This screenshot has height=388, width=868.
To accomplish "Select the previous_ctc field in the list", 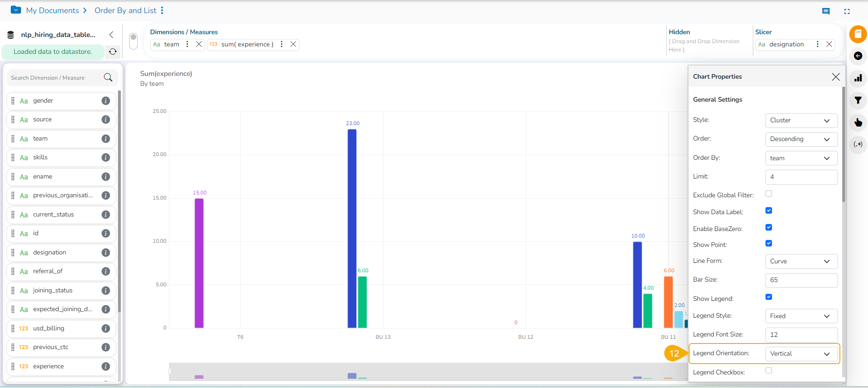I will (61, 347).
